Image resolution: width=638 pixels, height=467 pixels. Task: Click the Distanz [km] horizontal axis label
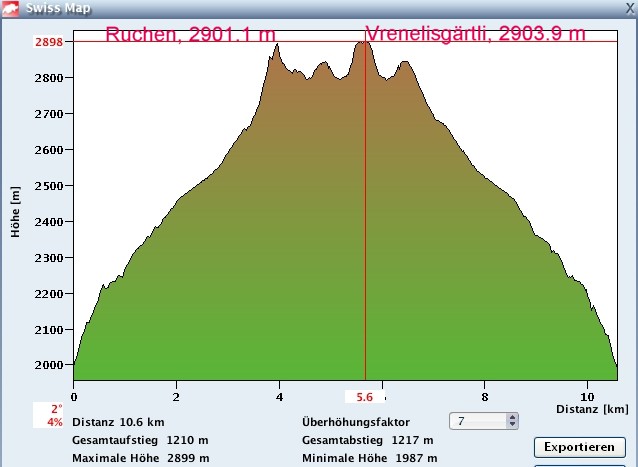(x=594, y=409)
